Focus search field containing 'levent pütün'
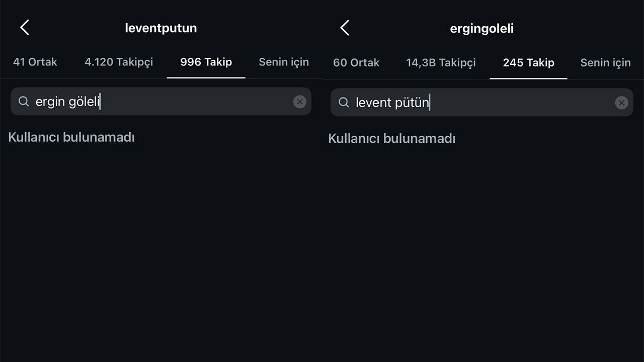This screenshot has width=644, height=362. [x=482, y=103]
